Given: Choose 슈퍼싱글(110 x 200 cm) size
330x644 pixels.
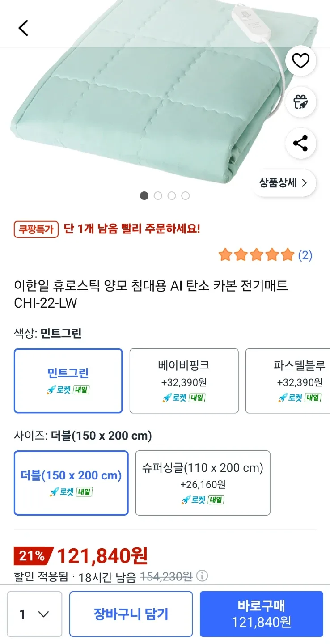Looking at the screenshot, I should [x=203, y=483].
